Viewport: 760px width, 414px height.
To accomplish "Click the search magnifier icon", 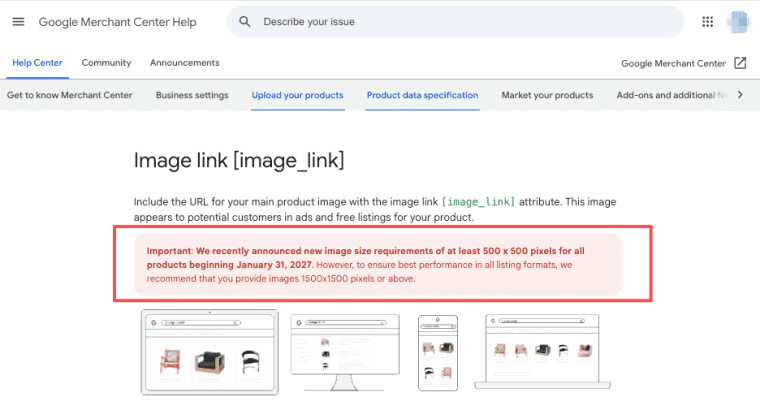I will click(245, 22).
